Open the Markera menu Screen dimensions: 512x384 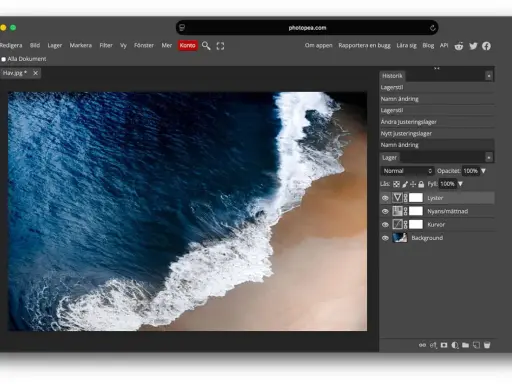pos(81,45)
